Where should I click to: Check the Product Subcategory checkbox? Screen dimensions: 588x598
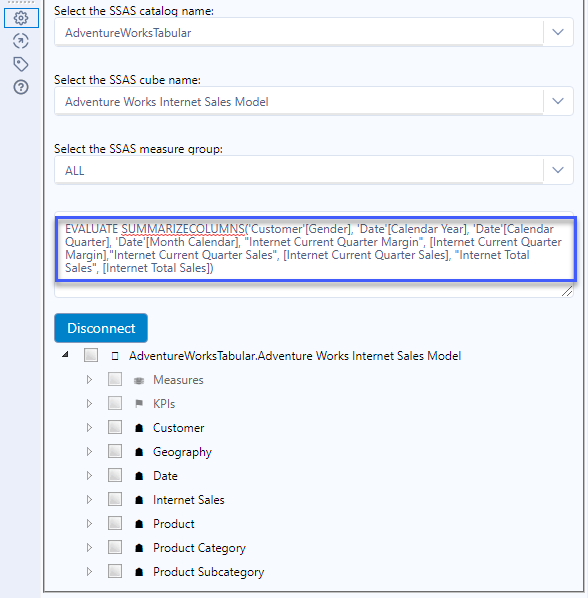pos(115,571)
